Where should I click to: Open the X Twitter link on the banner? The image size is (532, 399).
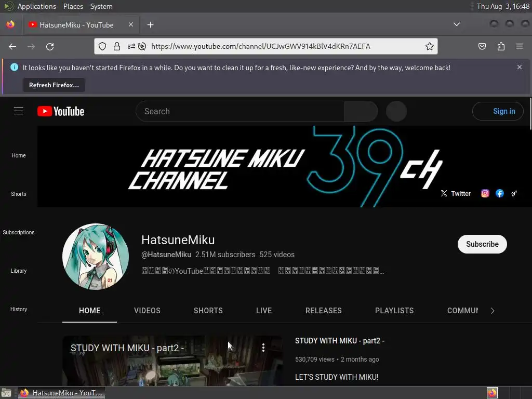(456, 193)
